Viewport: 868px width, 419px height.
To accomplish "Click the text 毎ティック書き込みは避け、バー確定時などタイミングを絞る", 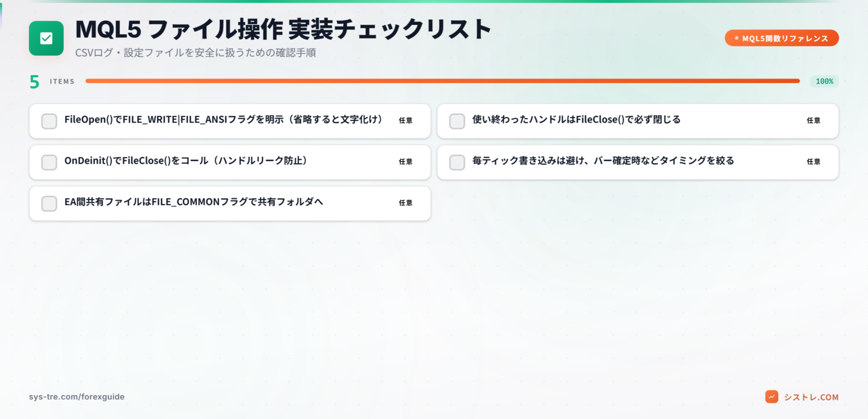I will point(604,161).
